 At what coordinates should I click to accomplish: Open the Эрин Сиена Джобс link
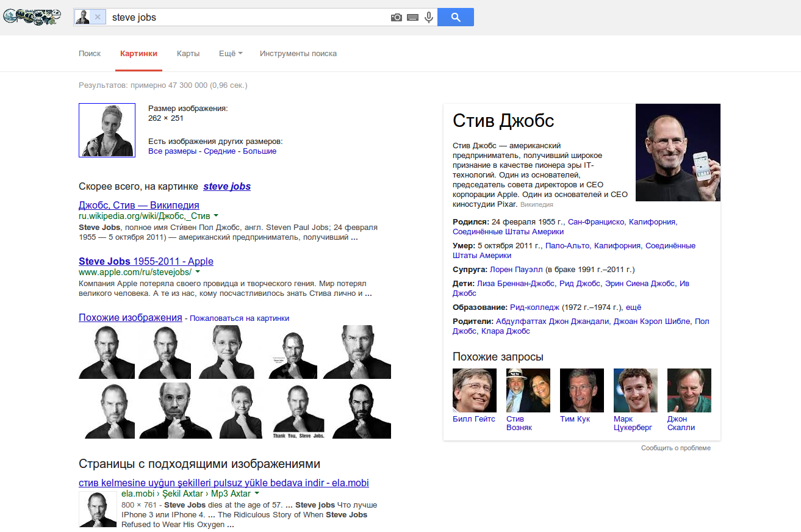[640, 284]
